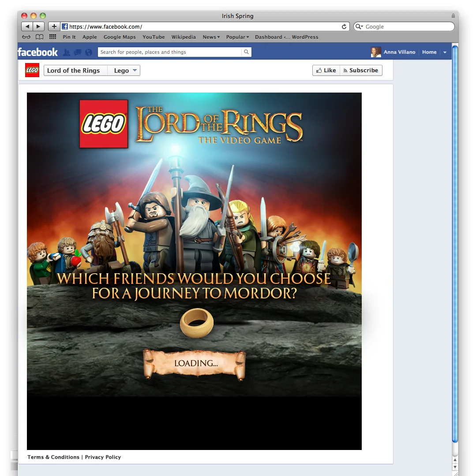
Task: Open the Dashboard WordPress bookmark
Action: click(286, 37)
